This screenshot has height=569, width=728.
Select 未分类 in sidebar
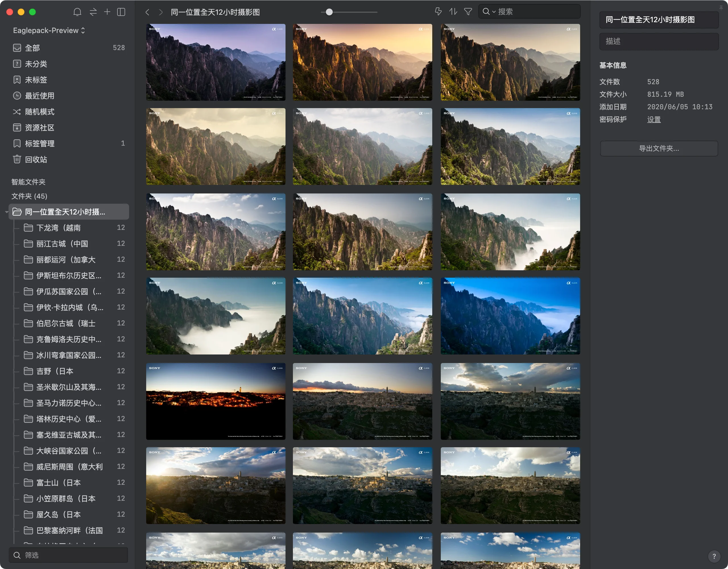click(69, 64)
